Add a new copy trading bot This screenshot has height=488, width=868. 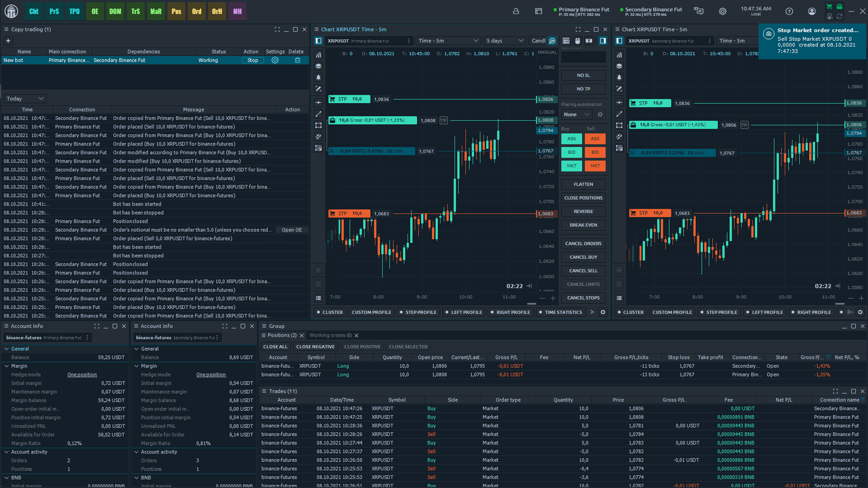tap(8, 41)
